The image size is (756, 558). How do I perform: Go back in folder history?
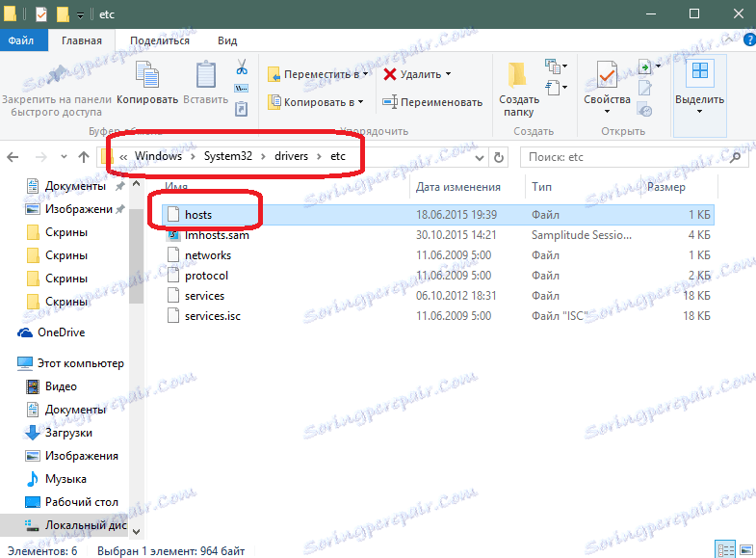13,157
